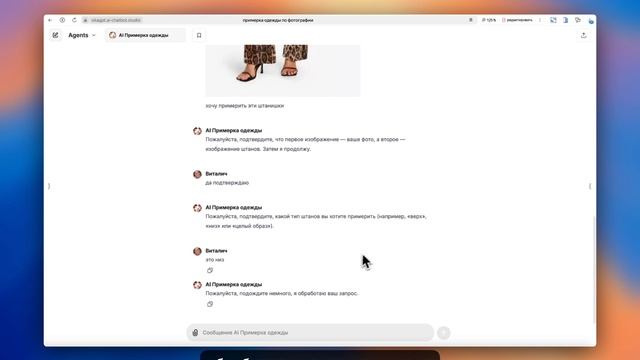Click the browser sidebar panel icon
Viewport: 640px width, 360px height.
565,20
